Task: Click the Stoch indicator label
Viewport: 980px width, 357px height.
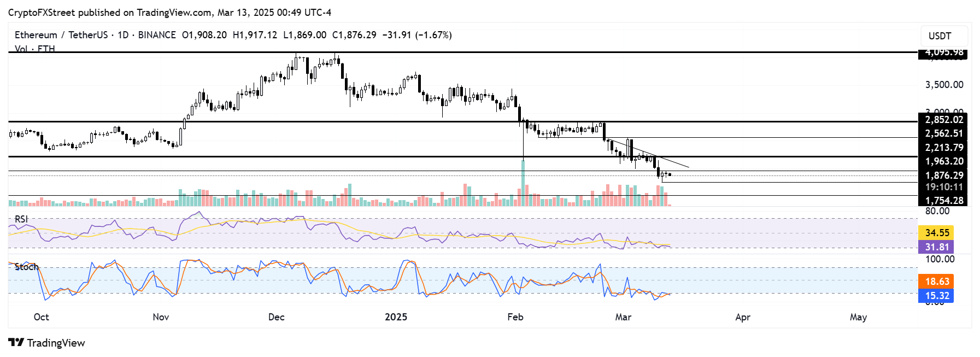Action: [26, 267]
